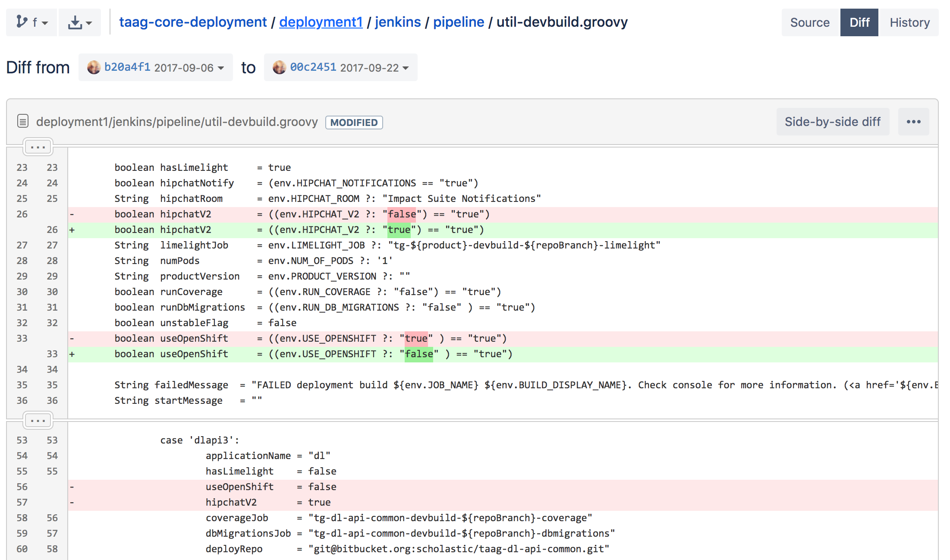
Task: Switch to the Source tab
Action: 809,22
